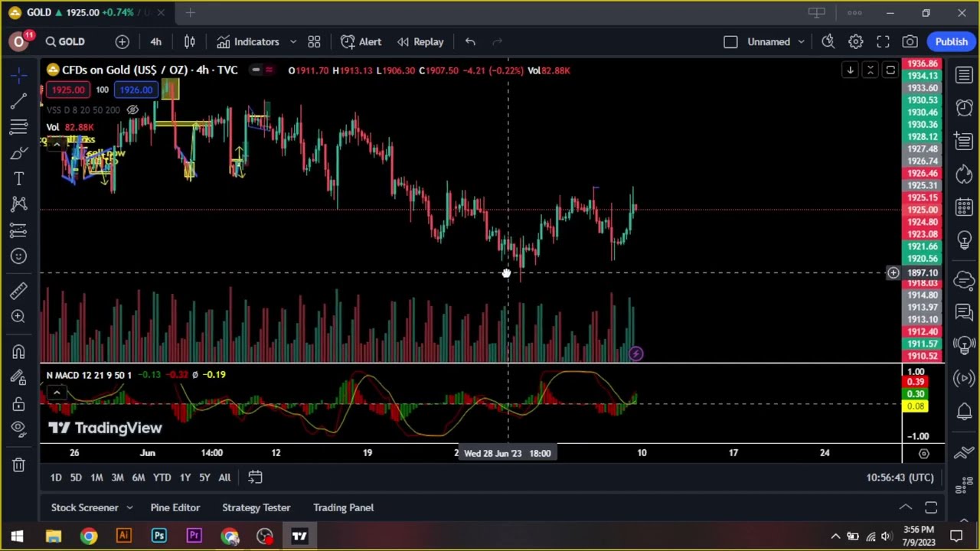Select the All time range

(224, 478)
